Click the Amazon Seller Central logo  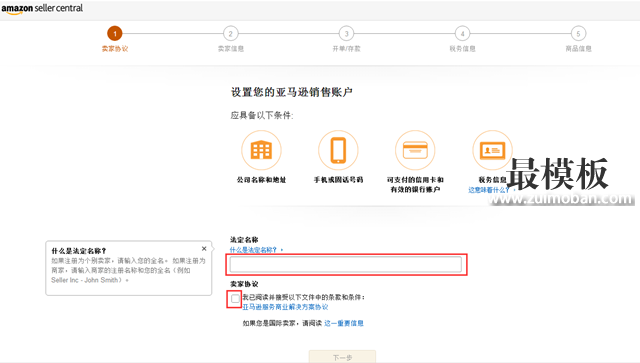coord(42,9)
